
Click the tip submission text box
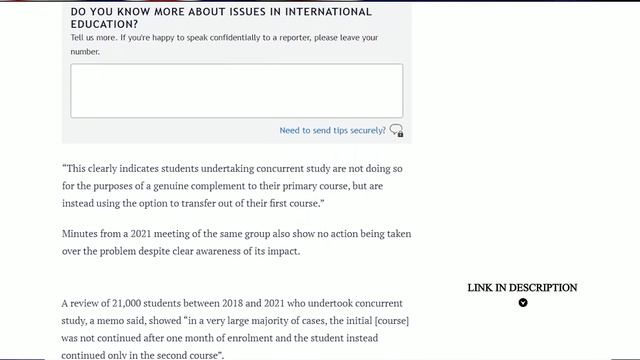pyautogui.click(x=236, y=91)
